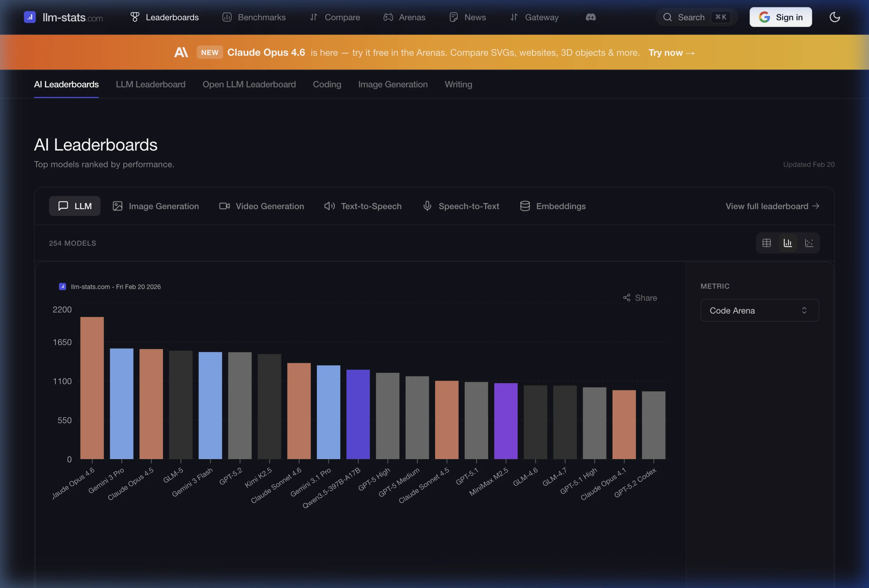Open the Discord icon link
This screenshot has height=588, width=869.
pos(590,17)
